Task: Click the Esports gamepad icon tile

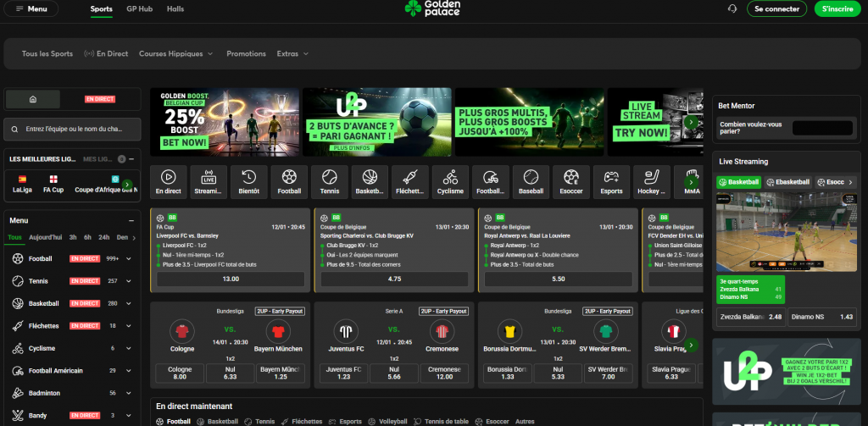Action: point(612,181)
